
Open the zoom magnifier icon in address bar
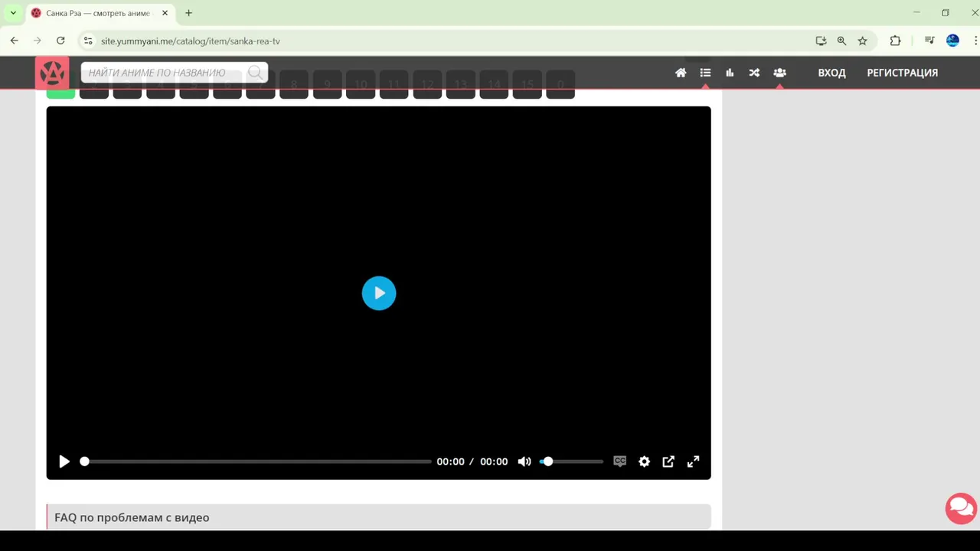pos(841,41)
